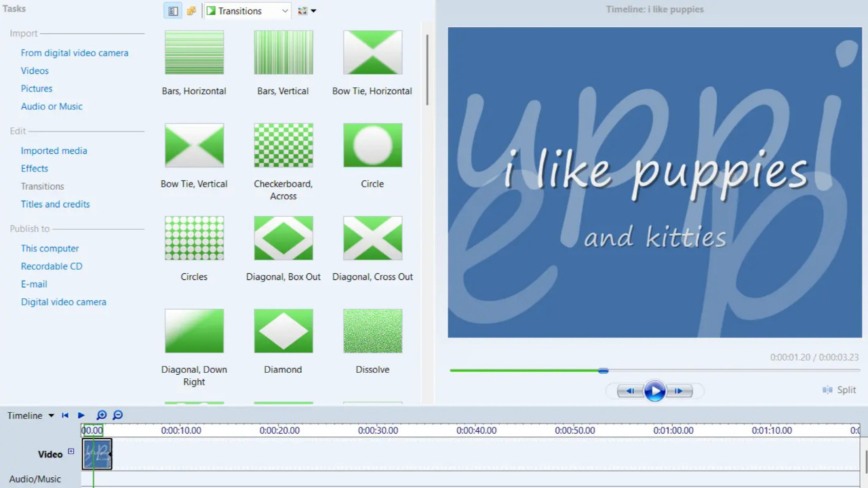Click the preview Play button
The width and height of the screenshot is (868, 488).
tap(654, 391)
